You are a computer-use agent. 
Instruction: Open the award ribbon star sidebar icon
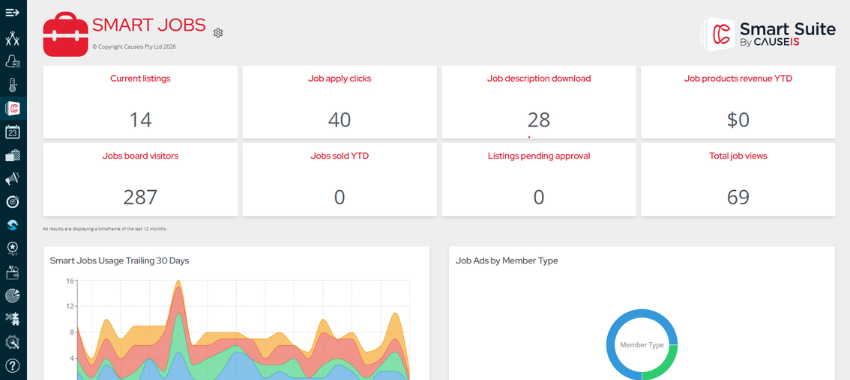(12, 248)
